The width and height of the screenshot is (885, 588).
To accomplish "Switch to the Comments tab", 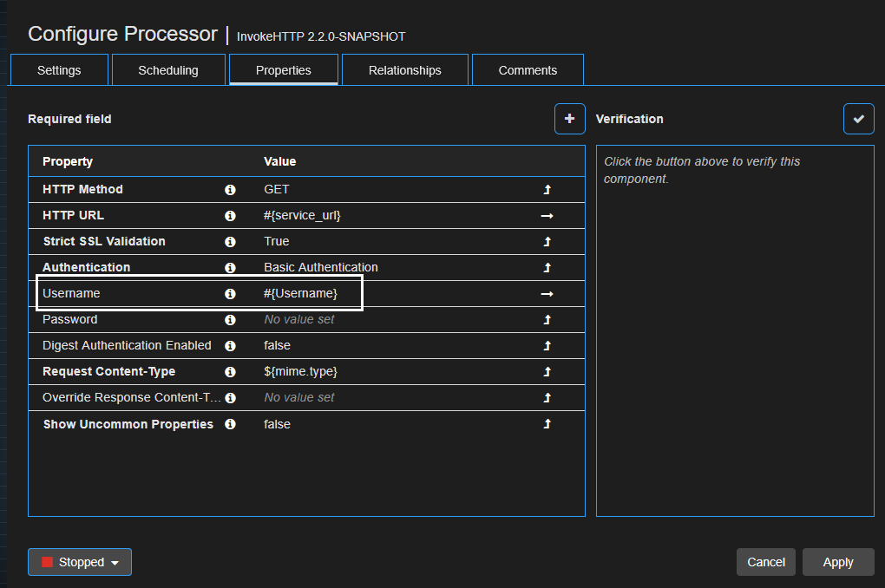I will (528, 69).
